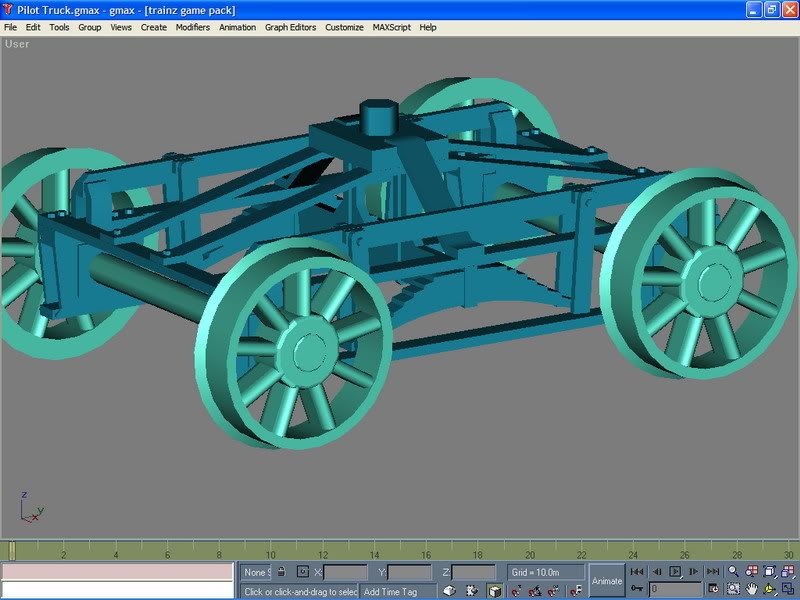Click the X coordinate input field
This screenshot has width=800, height=600.
[x=345, y=572]
